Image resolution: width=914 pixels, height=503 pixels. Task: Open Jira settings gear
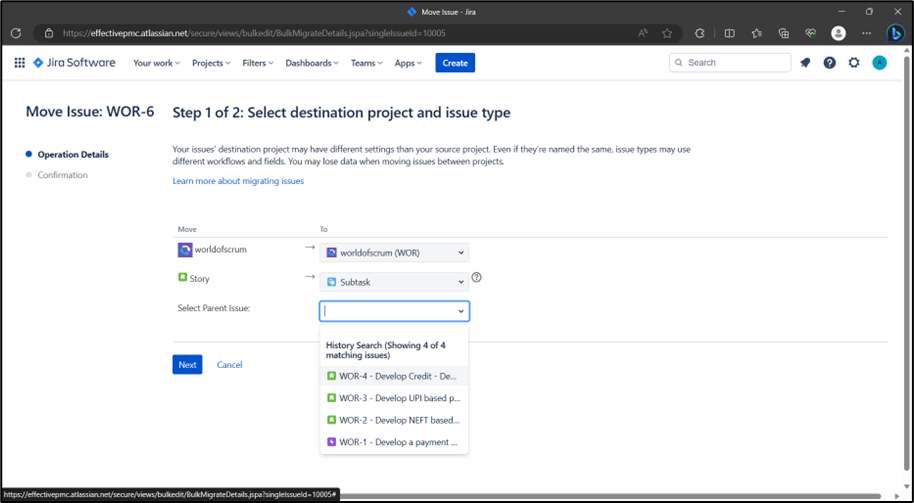click(x=854, y=63)
